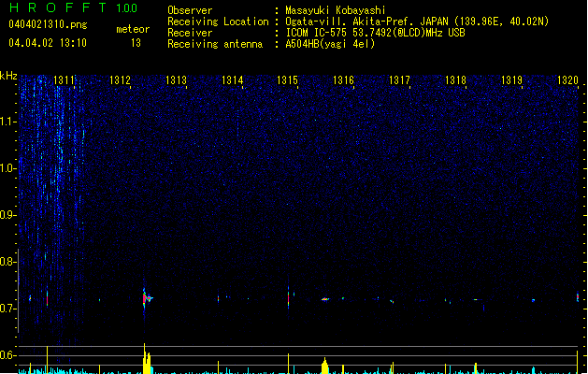Viewport: 588px width, 374px height.
Task: Click the 1315 time marker
Action: (x=287, y=80)
